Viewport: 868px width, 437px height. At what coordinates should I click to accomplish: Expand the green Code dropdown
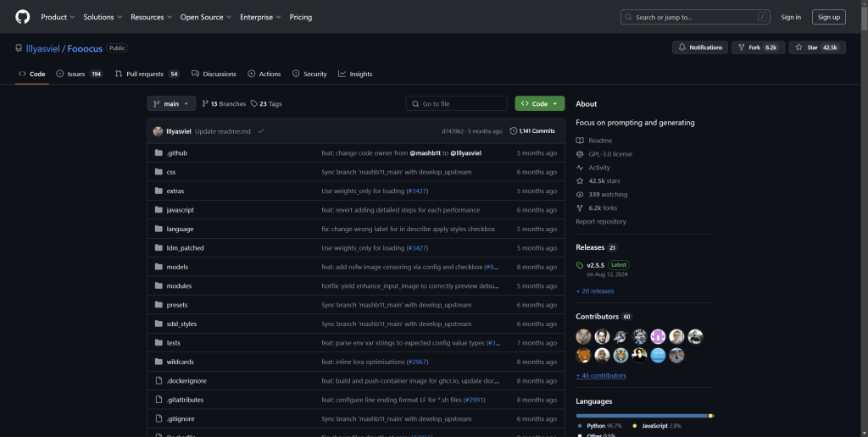point(540,103)
